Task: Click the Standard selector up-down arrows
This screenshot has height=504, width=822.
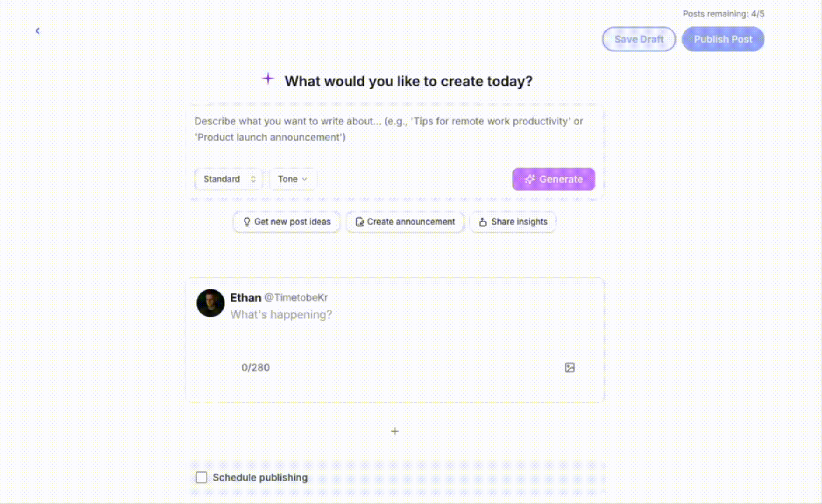Action: 253,179
